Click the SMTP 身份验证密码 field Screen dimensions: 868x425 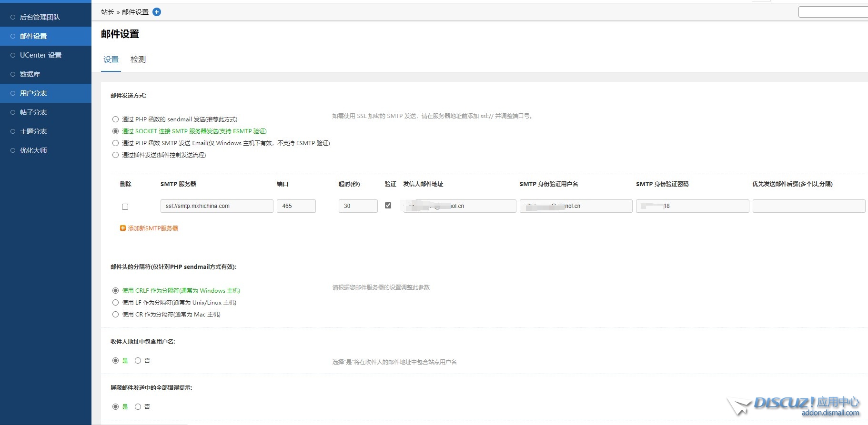(x=693, y=206)
